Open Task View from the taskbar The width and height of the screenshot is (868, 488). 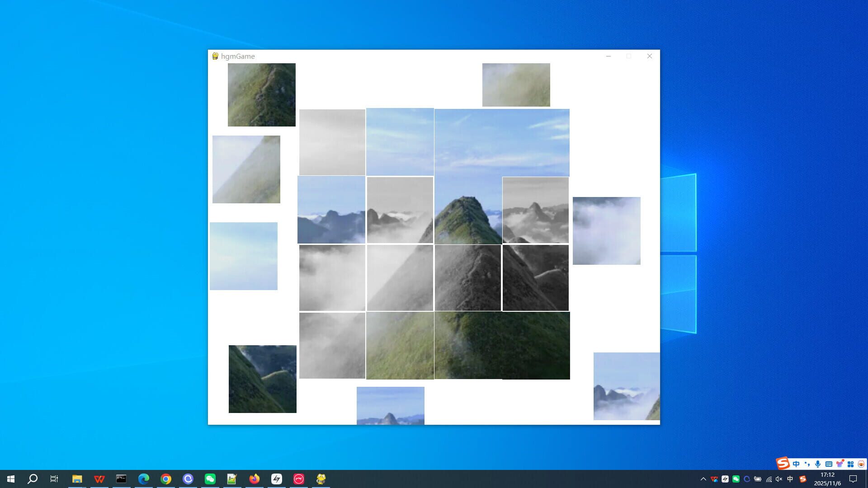[x=54, y=479]
